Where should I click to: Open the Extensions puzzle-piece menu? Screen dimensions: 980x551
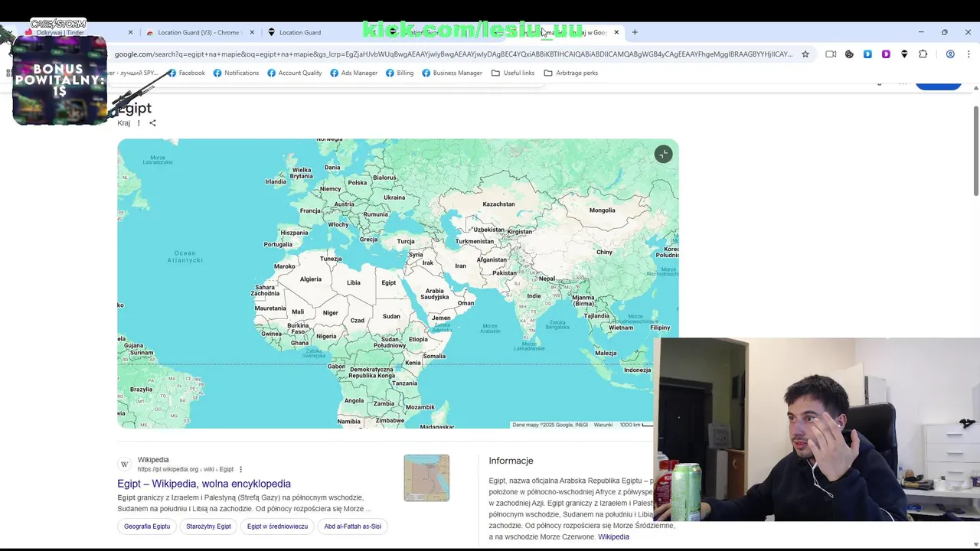923,54
